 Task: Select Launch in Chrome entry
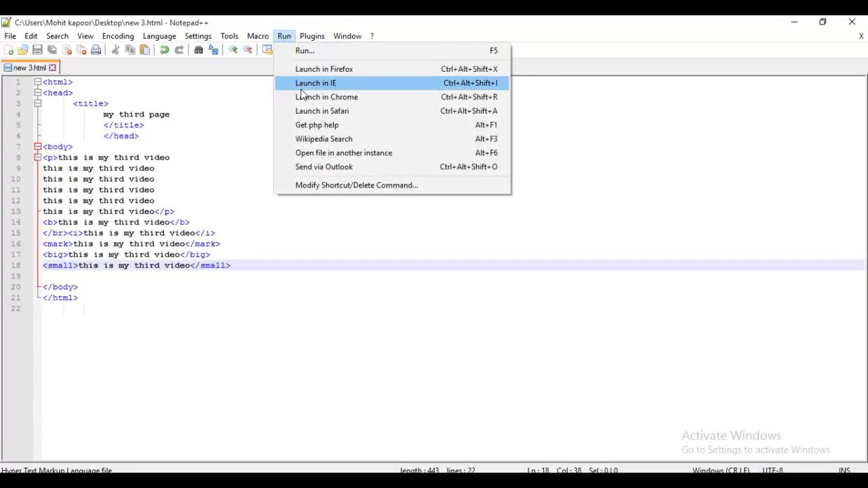point(393,97)
